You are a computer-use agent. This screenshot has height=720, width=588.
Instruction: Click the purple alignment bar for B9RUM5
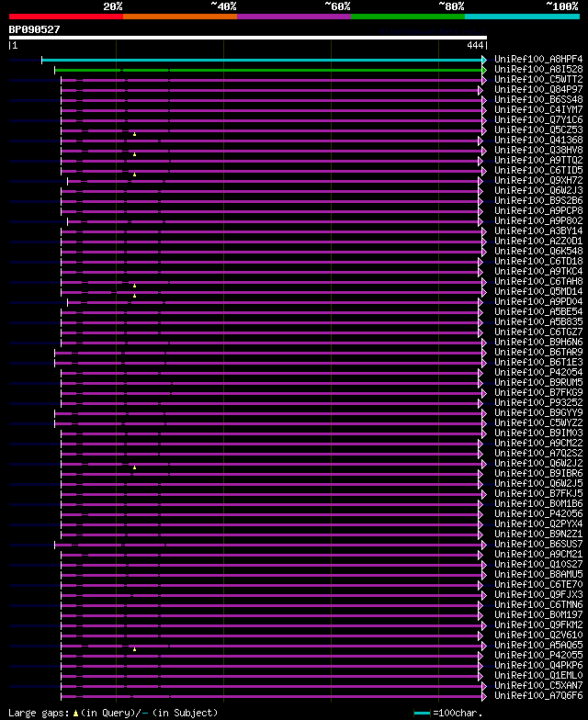click(270, 383)
